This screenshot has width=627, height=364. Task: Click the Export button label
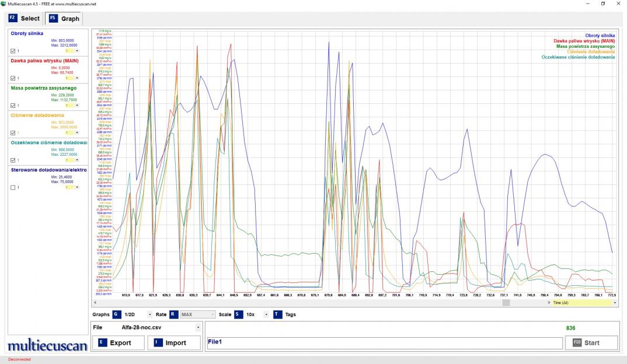120,342
